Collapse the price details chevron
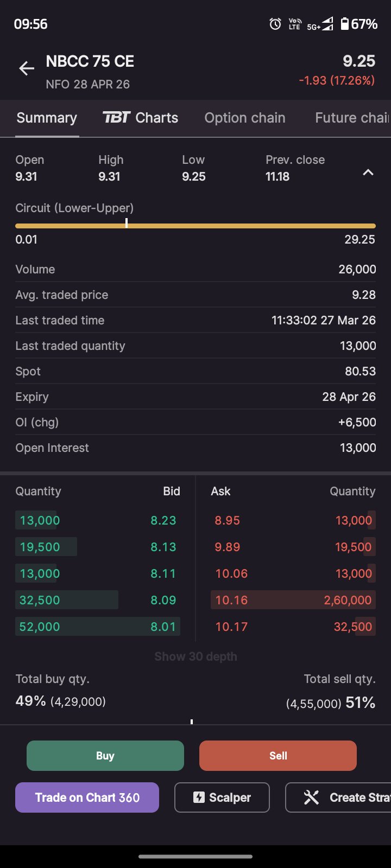This screenshot has width=391, height=868. tap(368, 173)
